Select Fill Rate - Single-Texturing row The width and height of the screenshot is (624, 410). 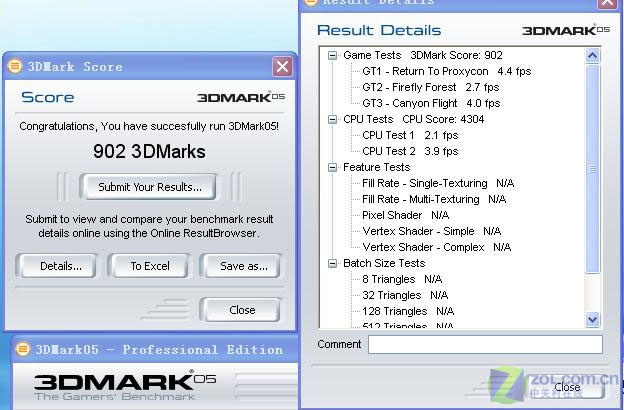[x=438, y=183]
